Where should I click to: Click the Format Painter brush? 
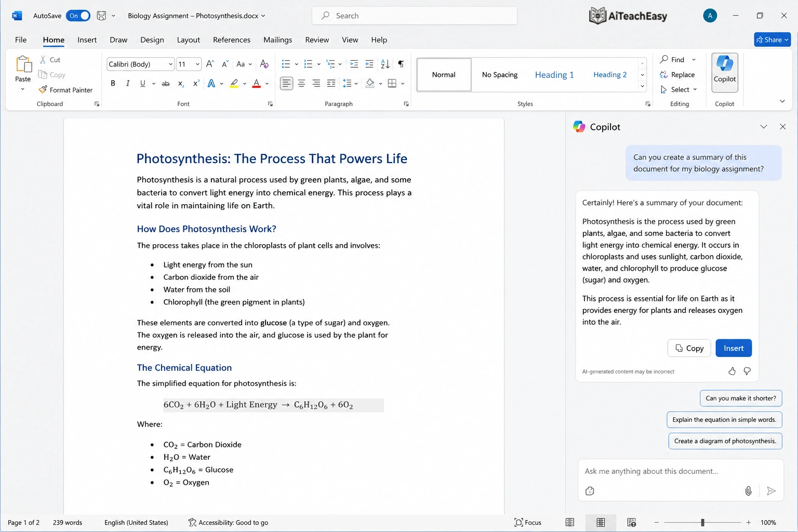click(43, 90)
